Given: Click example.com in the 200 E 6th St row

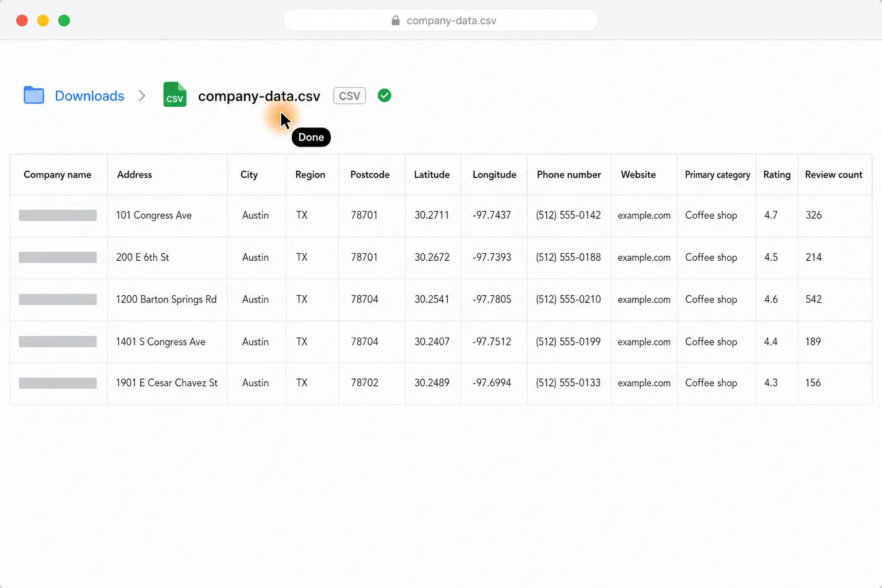Looking at the screenshot, I should pyautogui.click(x=644, y=258).
